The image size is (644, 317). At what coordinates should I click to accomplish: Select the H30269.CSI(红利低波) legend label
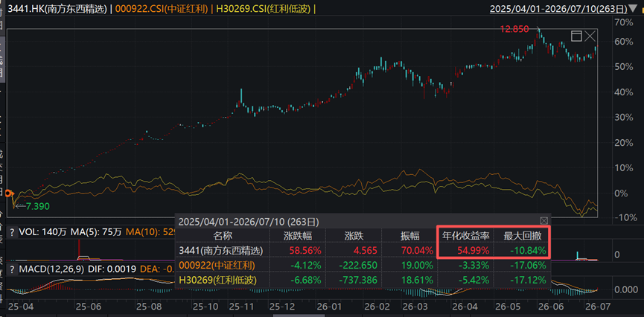[261, 9]
